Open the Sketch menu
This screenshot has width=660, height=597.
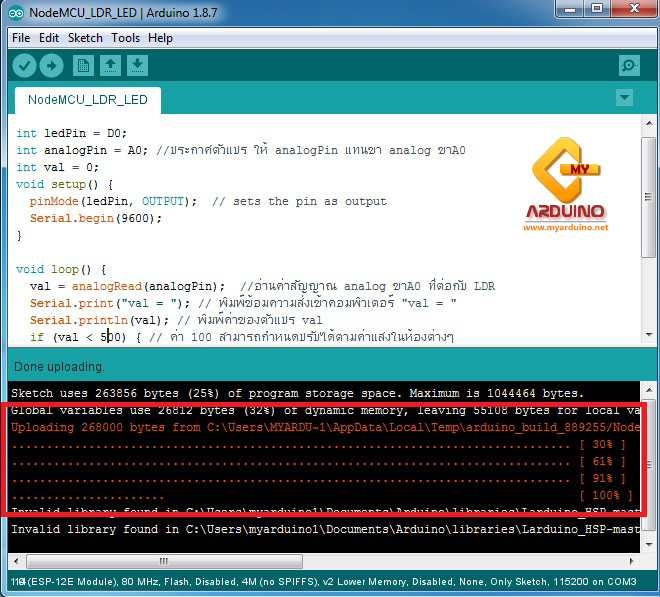pos(85,38)
